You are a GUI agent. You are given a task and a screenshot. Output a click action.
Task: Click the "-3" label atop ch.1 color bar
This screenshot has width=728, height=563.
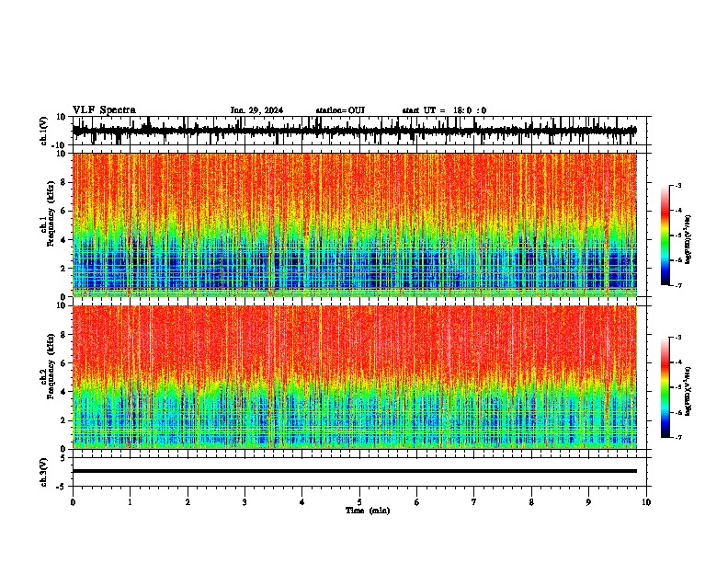point(677,185)
